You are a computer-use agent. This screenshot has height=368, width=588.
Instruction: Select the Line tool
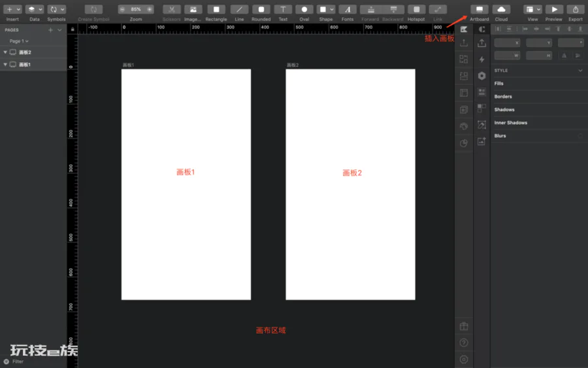click(239, 9)
